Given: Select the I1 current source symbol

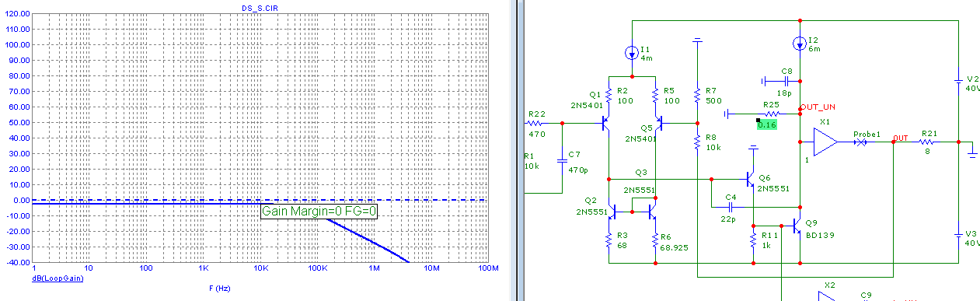Looking at the screenshot, I should 633,53.
